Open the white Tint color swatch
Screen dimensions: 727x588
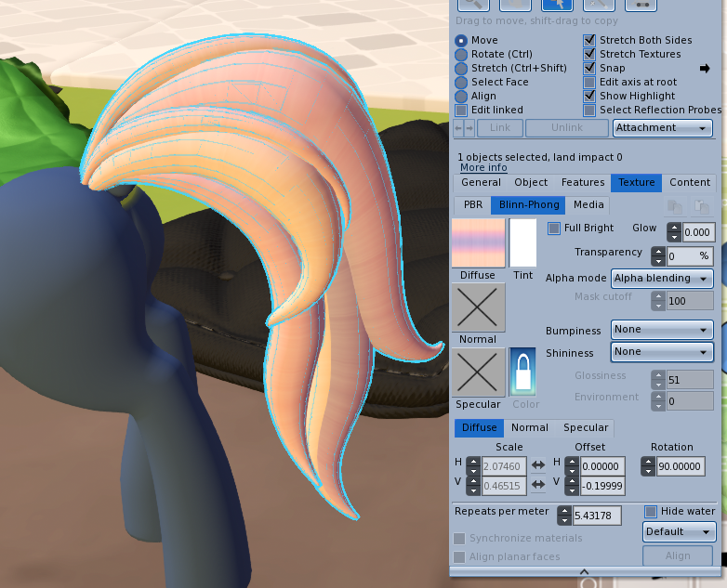point(523,243)
